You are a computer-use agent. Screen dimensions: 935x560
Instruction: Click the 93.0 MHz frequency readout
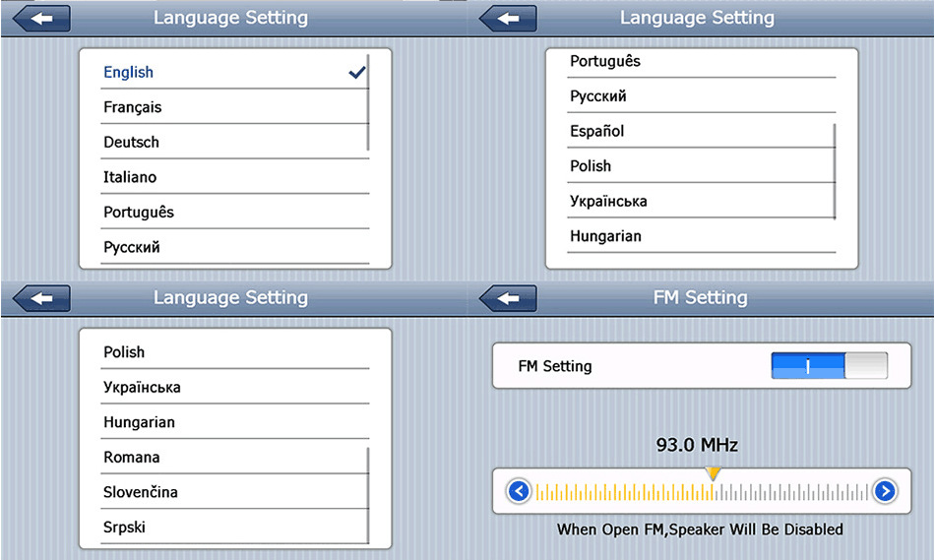point(697,445)
